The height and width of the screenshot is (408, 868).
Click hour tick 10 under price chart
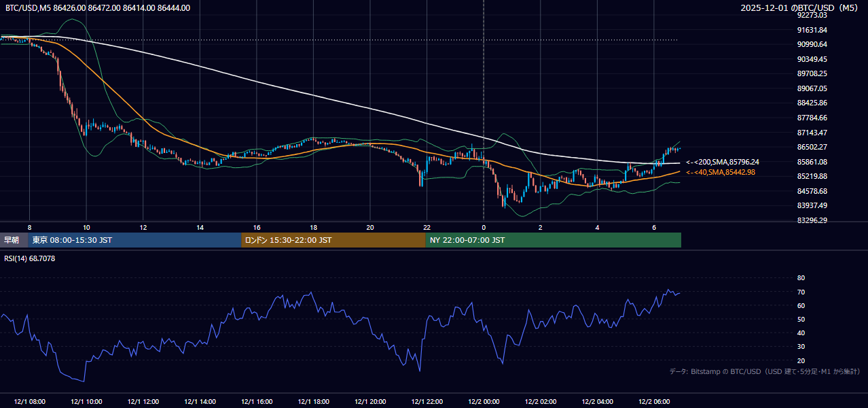pyautogui.click(x=86, y=227)
